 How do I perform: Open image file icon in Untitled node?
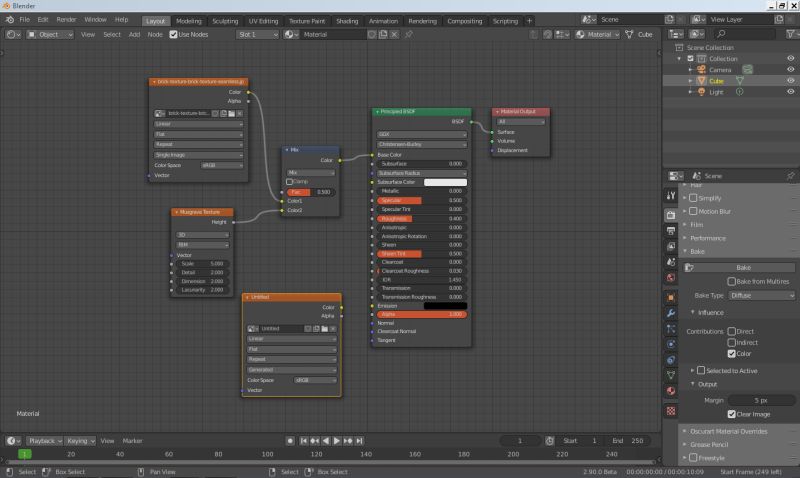pyautogui.click(x=324, y=329)
